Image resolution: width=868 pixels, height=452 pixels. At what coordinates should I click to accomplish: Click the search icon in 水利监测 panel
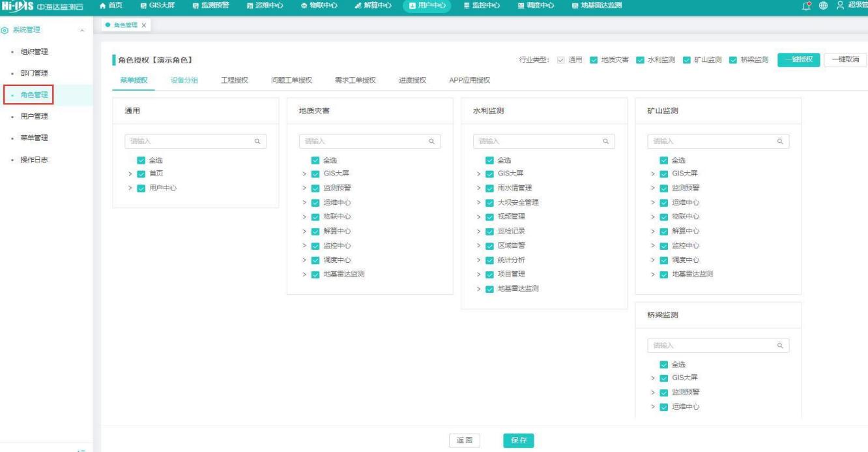click(605, 141)
